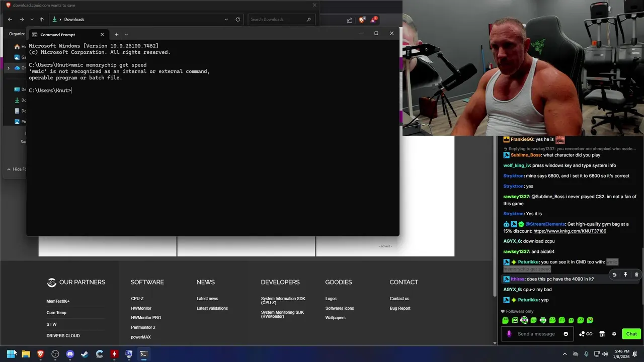This screenshot has height=362, width=644.
Task: Click the purple microphone icon in chat box
Action: coord(509,334)
